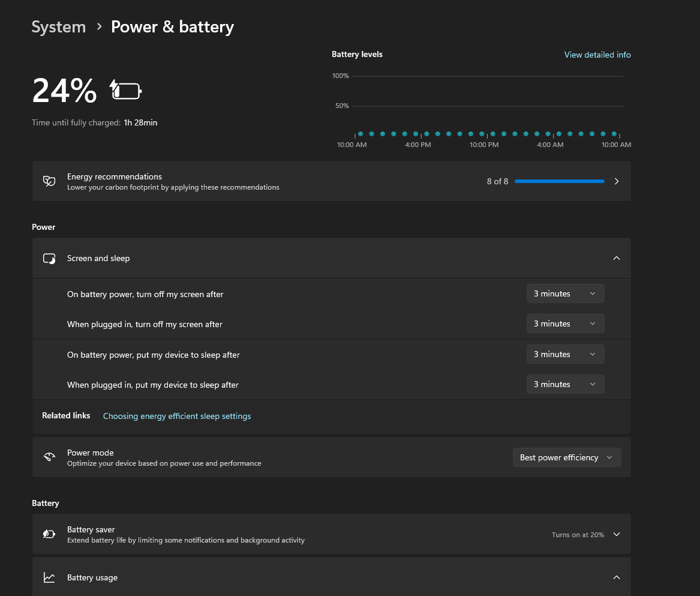Click the Battery levels heading
The image size is (700, 596).
click(x=357, y=54)
